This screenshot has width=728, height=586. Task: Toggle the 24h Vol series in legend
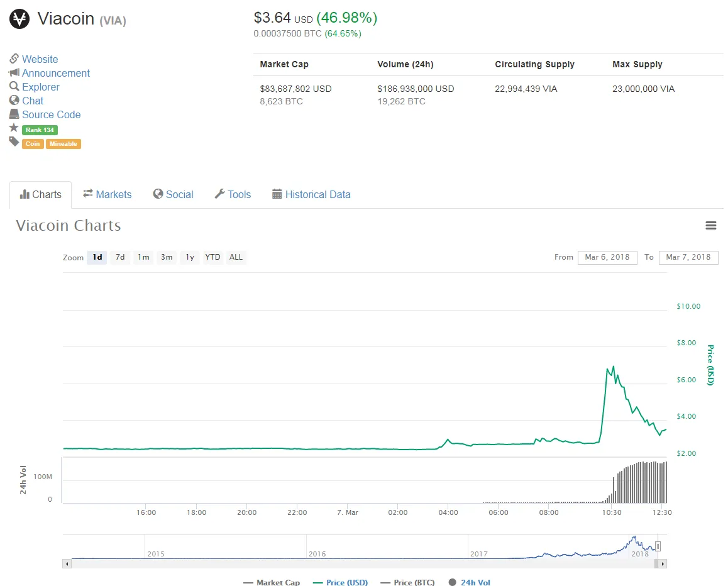470,582
